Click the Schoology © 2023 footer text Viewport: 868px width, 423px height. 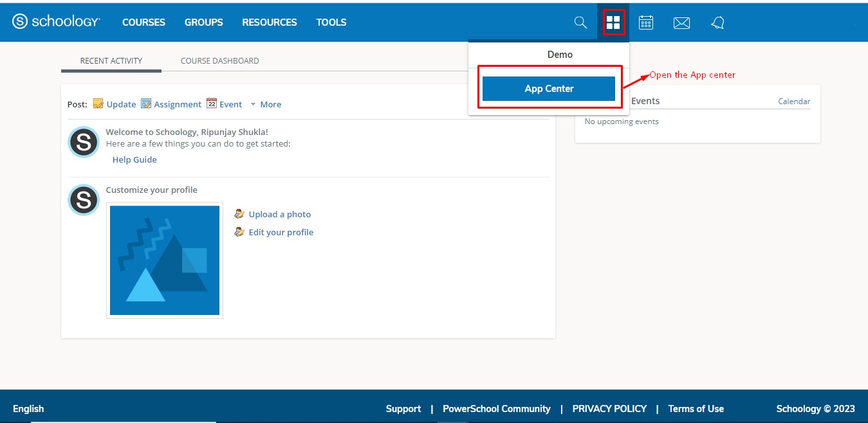point(816,408)
